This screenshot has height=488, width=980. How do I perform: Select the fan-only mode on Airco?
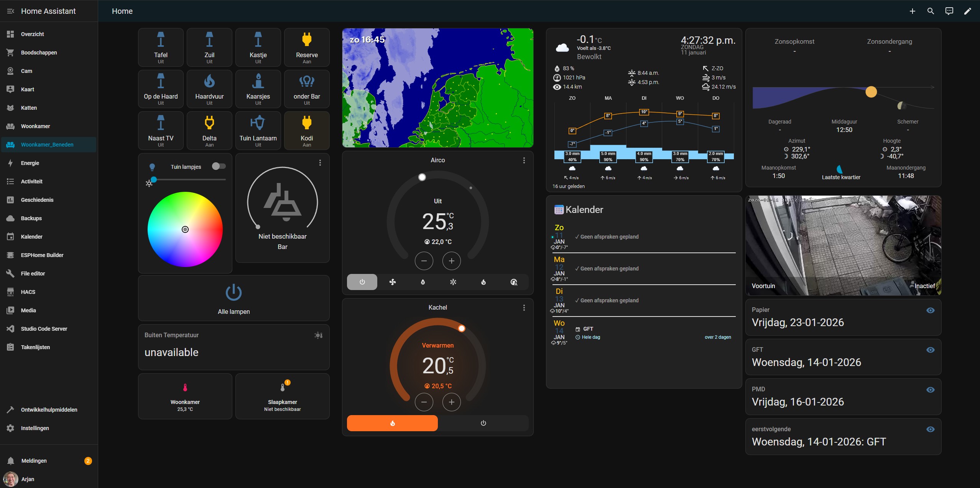[x=392, y=282]
